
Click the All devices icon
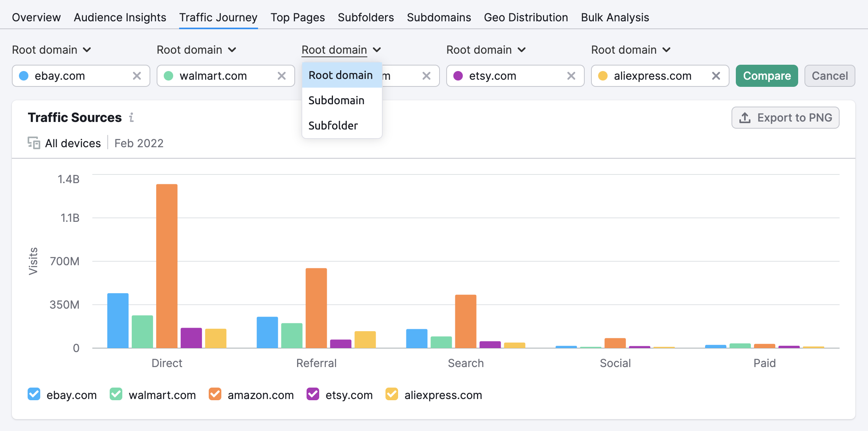[x=34, y=143]
